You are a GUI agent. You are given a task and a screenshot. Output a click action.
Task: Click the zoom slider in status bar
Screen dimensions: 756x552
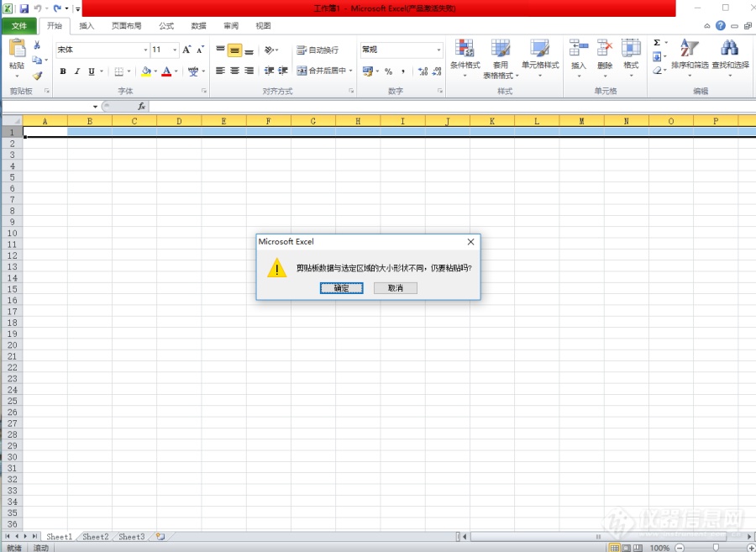click(716, 548)
